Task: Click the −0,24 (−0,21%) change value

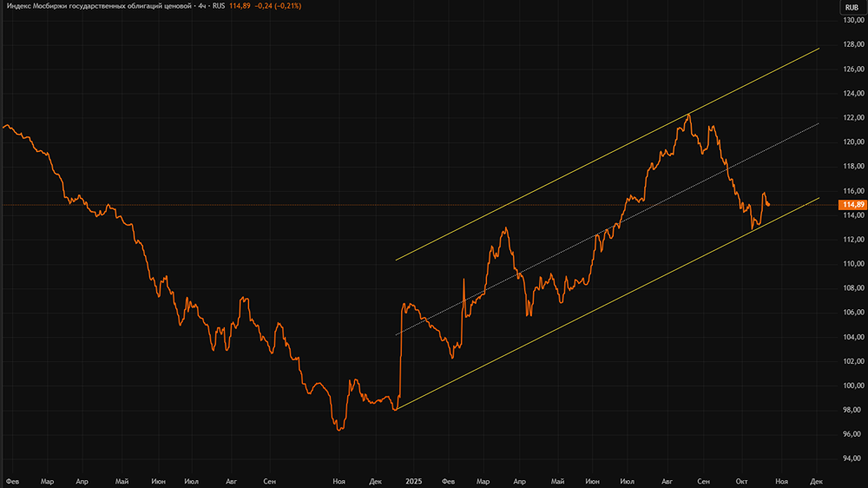Action: pos(278,6)
